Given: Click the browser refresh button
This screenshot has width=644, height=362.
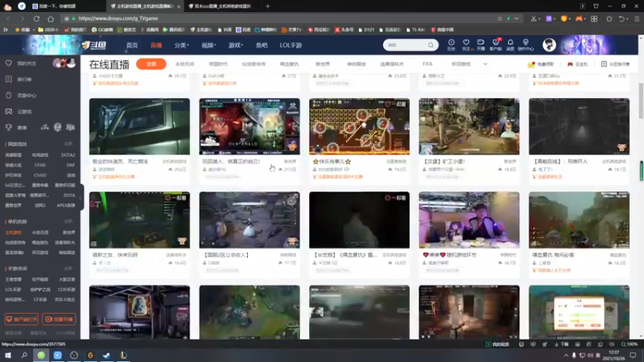Looking at the screenshot, I should click(x=36, y=19).
